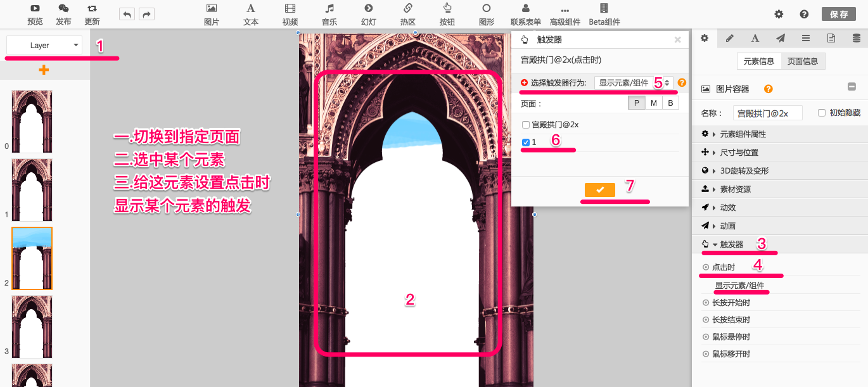The image size is (868, 387).
Task: Add a Video (视频) element
Action: pos(290,9)
